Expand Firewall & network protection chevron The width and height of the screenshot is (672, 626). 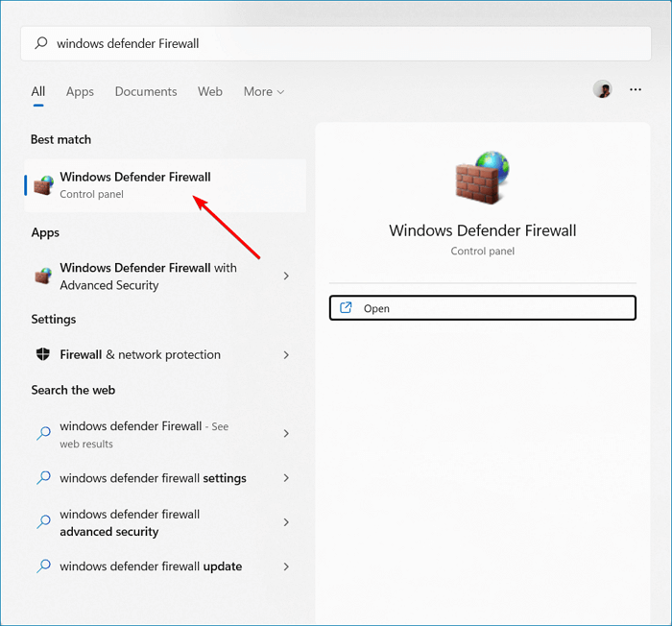286,354
